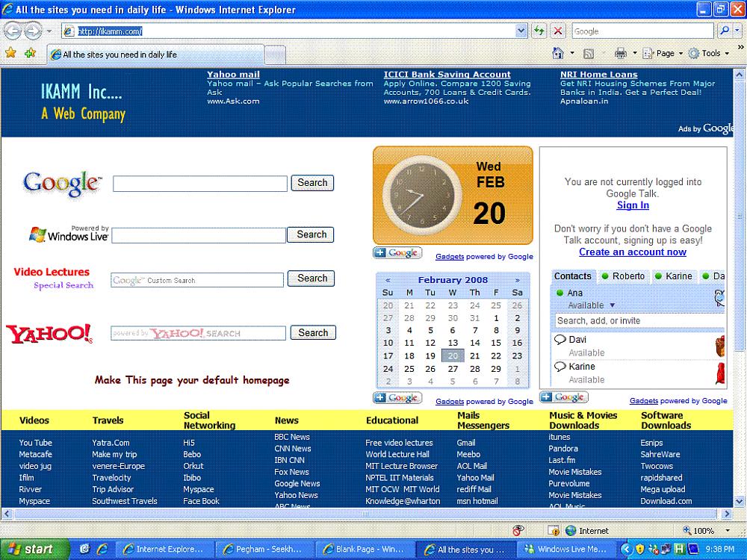747x560 pixels.
Task: Click the analog clock gadget face
Action: [421, 195]
